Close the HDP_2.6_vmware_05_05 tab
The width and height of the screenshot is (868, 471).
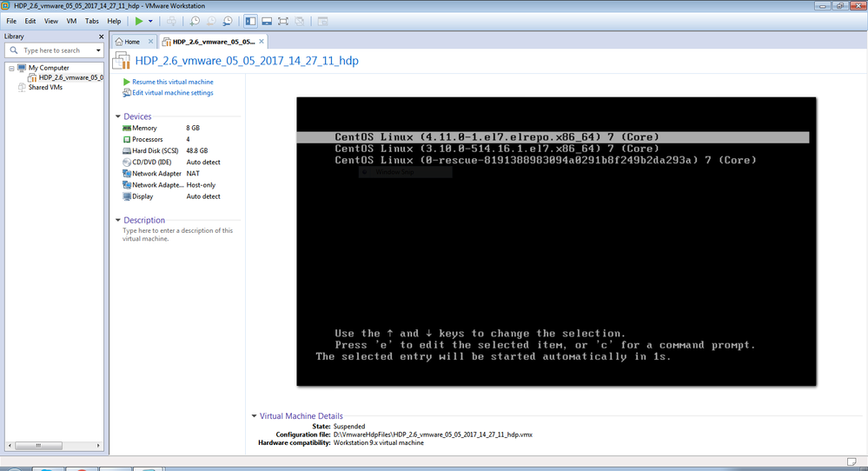262,42
